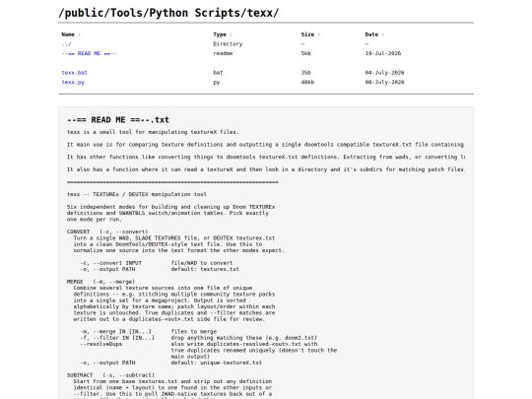532x399 pixels.
Task: Click the '--== READ ME ==--.txt' preview heading
Action: 118,120
